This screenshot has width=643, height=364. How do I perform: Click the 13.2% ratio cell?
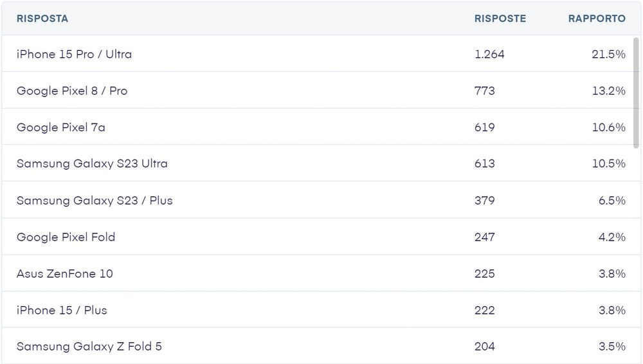click(608, 91)
